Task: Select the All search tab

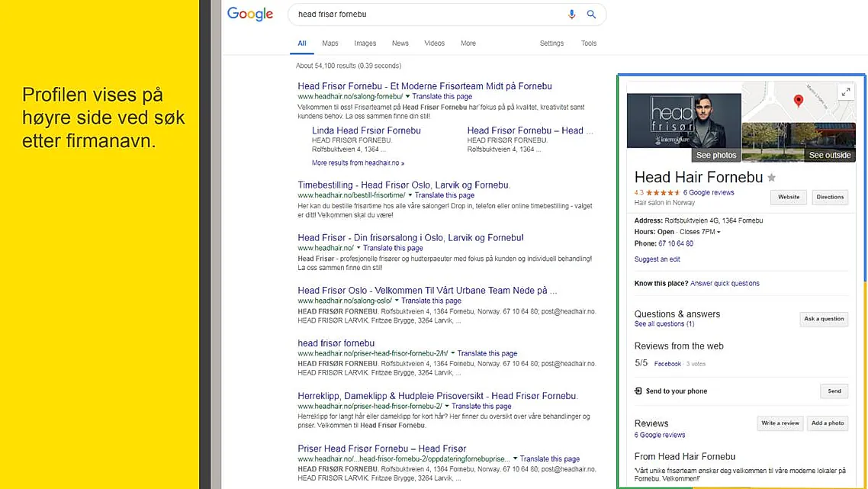Action: (302, 43)
